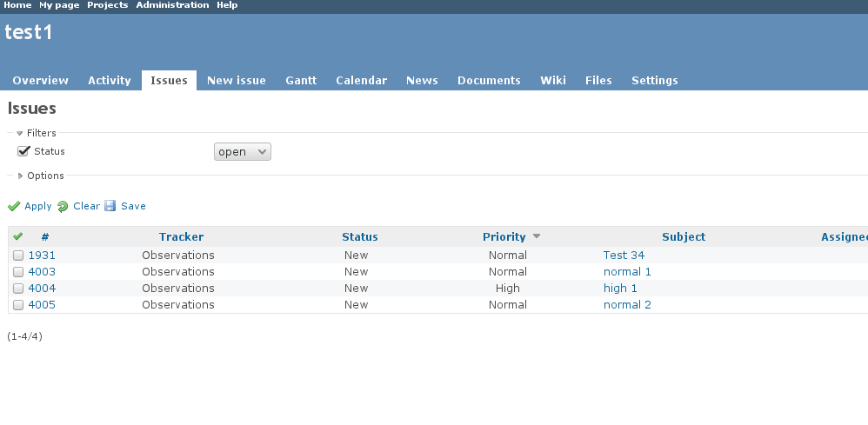Toggle the Status filter checkbox
Viewport: 868px width, 425px height.
pyautogui.click(x=23, y=151)
